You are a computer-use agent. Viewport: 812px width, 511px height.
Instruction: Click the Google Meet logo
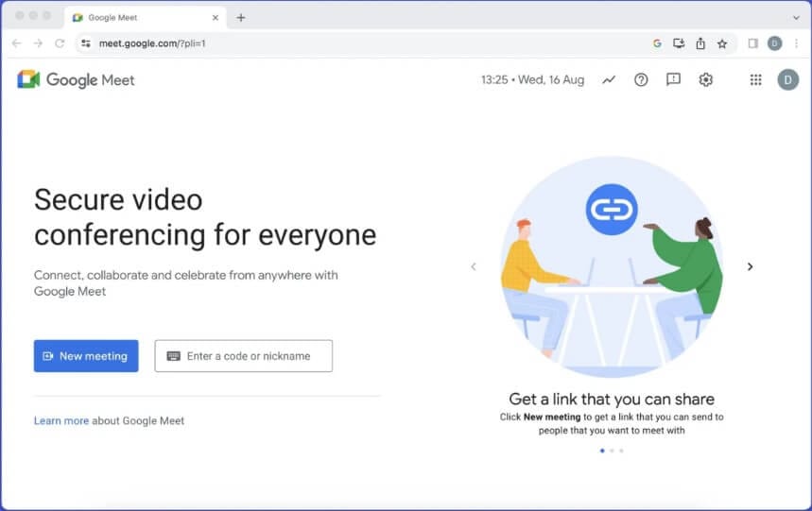(x=76, y=79)
